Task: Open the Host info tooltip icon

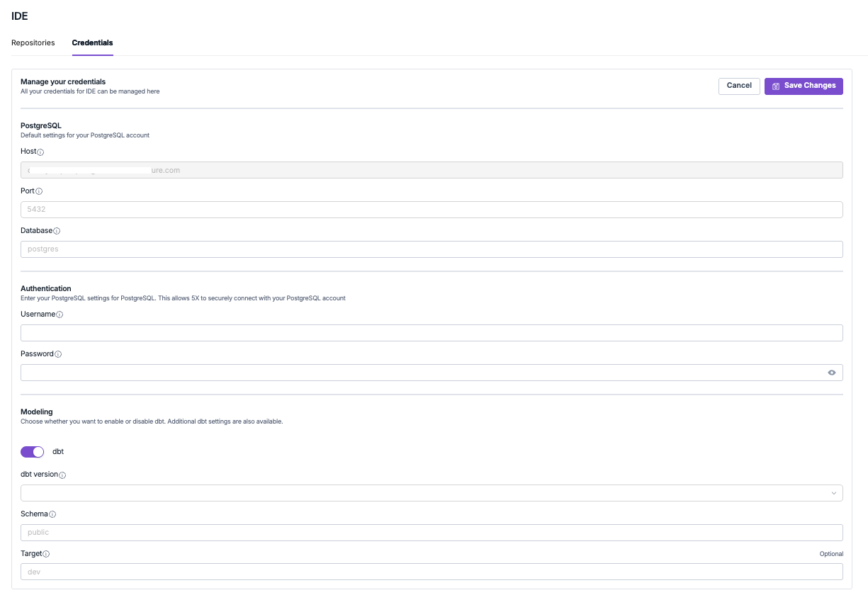Action: coord(40,152)
